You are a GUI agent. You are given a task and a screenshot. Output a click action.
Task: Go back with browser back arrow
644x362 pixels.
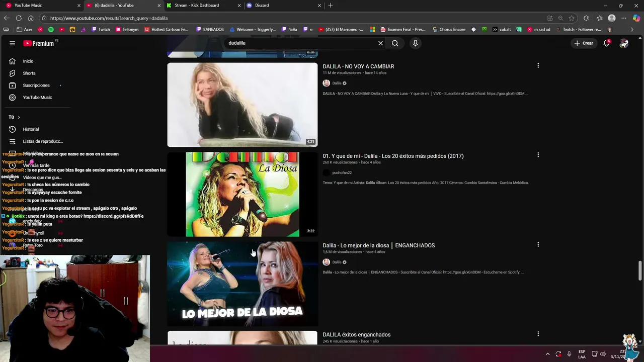pos(7,18)
